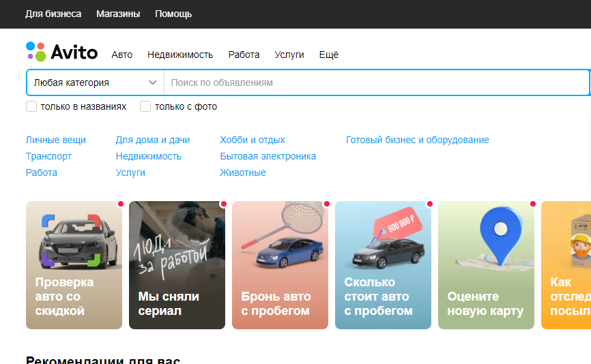Open Магазины in top bar
The image size is (591, 364).
click(x=118, y=14)
